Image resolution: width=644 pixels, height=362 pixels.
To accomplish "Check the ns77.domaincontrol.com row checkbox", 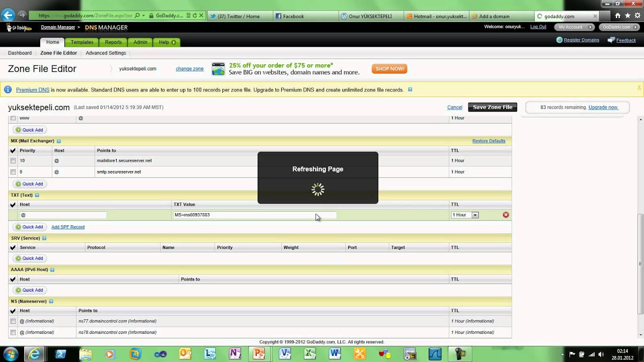I will (x=13, y=321).
